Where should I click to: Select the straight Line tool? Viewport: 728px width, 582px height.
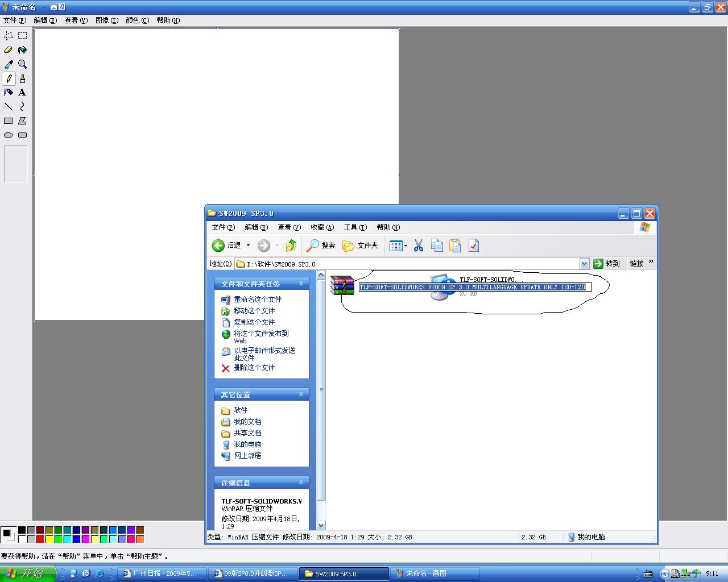pyautogui.click(x=9, y=107)
